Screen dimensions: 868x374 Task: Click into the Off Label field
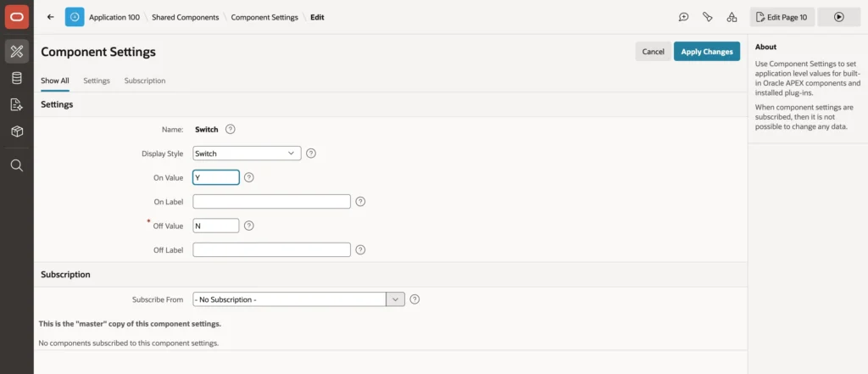(272, 250)
